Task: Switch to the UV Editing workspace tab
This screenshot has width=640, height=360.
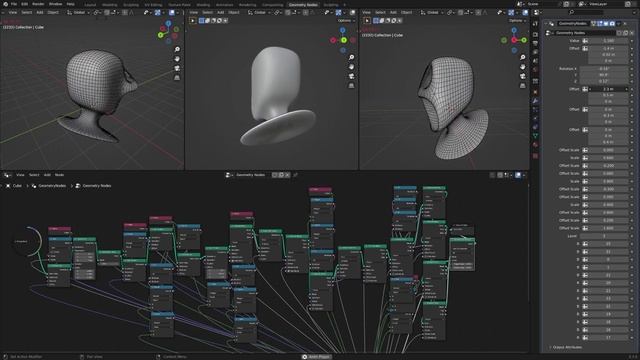Action: 153,5
